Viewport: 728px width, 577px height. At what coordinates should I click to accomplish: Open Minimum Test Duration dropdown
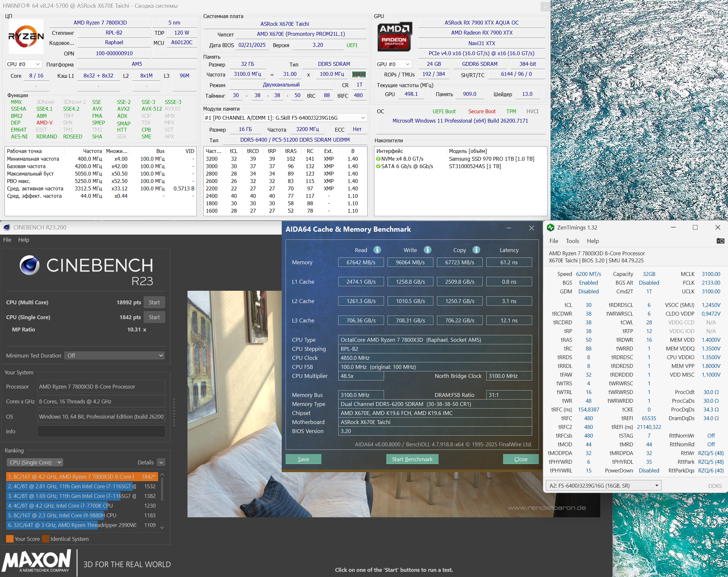[114, 356]
